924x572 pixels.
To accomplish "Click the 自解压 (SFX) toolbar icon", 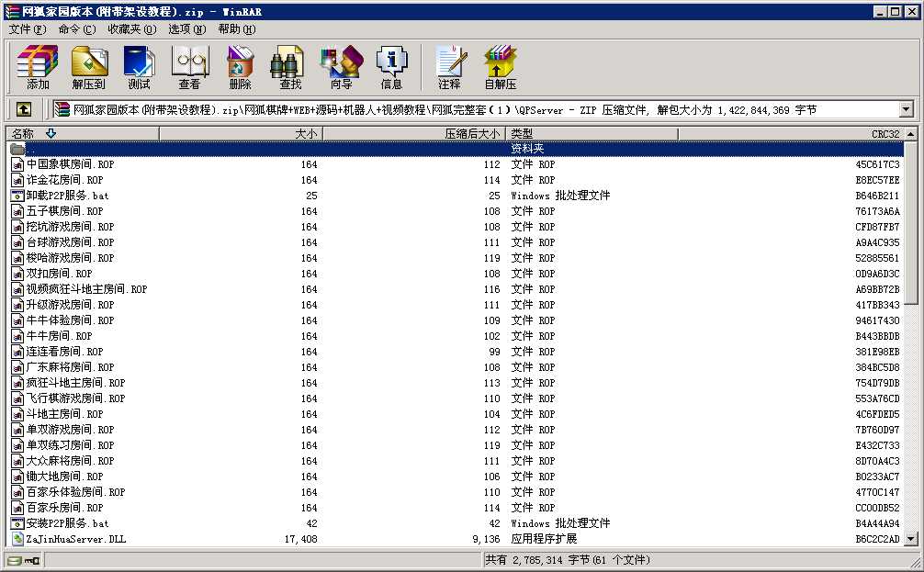I will [501, 68].
